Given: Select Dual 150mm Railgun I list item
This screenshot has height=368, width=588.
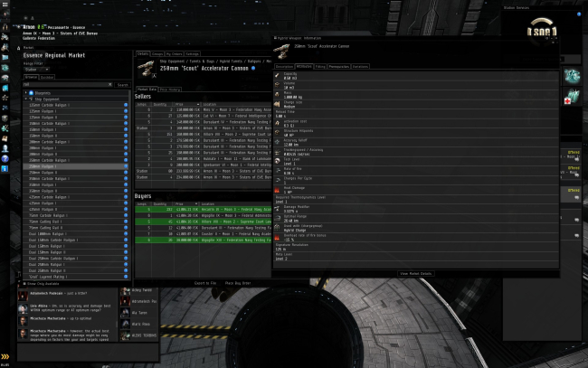Looking at the screenshot, I should tap(76, 246).
